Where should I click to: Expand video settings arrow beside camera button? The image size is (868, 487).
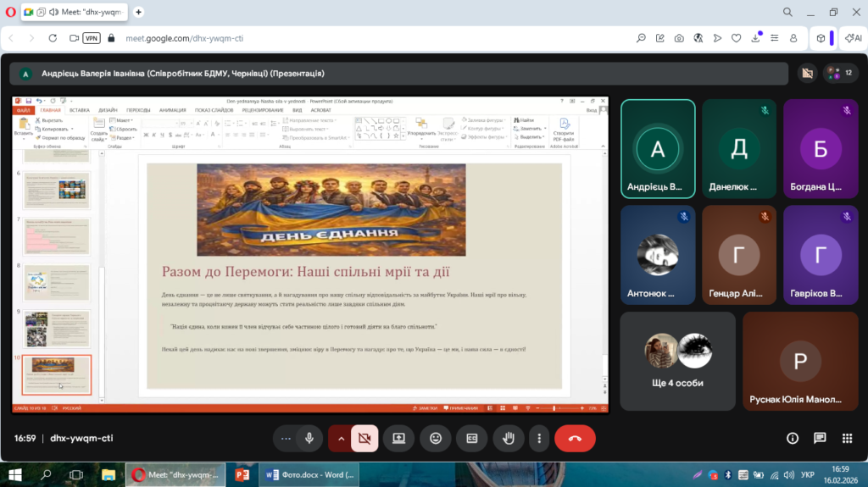coord(341,438)
